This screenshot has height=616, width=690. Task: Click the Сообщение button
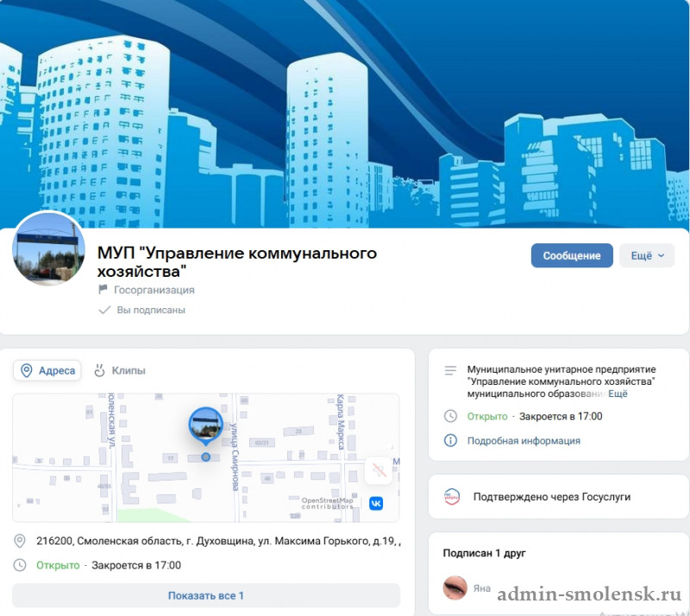572,255
